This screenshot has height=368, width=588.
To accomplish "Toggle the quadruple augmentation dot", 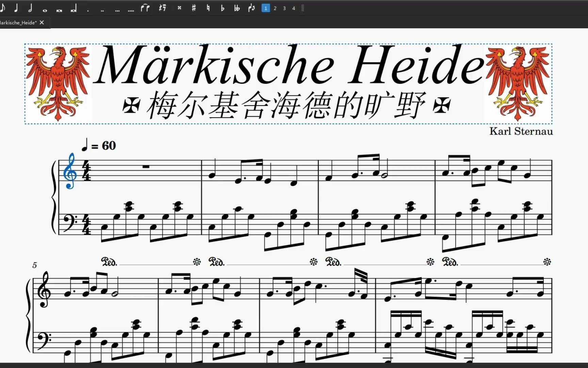I will (131, 11).
